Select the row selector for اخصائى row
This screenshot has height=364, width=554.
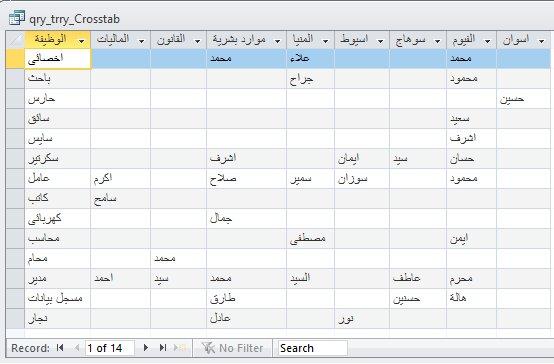point(15,58)
